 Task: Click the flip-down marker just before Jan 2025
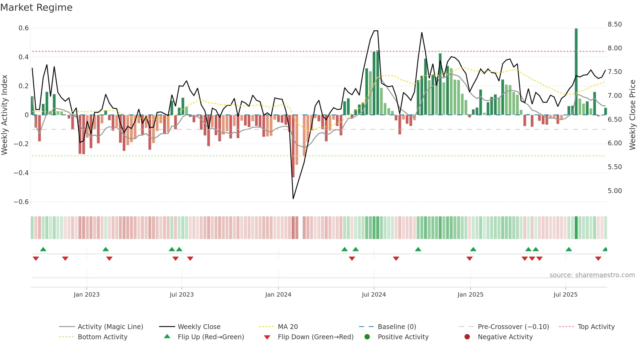click(x=470, y=258)
